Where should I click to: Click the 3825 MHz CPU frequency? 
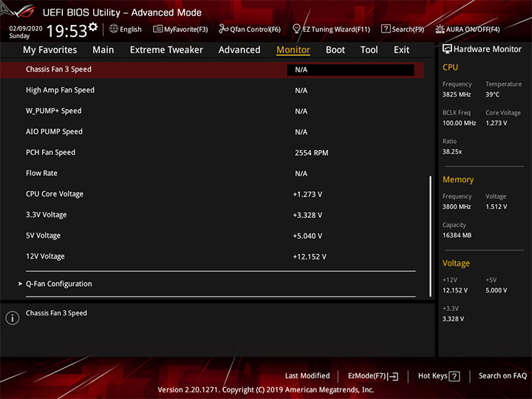457,95
